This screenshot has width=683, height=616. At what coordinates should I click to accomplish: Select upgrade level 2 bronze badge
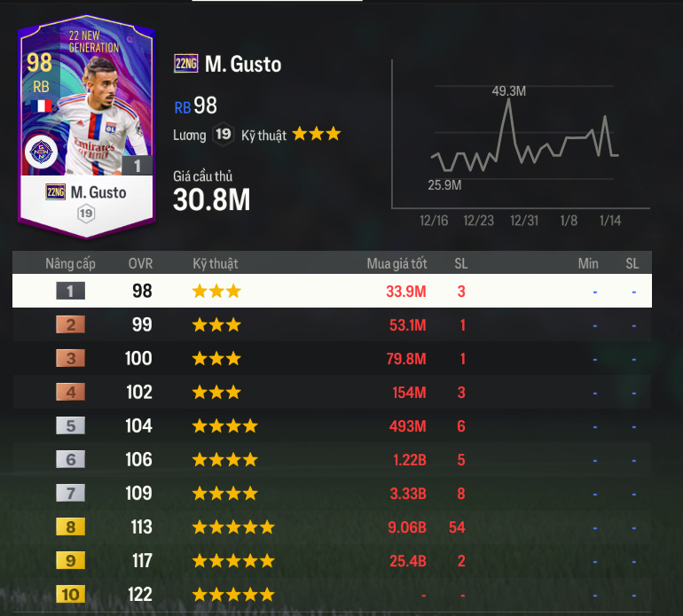point(71,324)
